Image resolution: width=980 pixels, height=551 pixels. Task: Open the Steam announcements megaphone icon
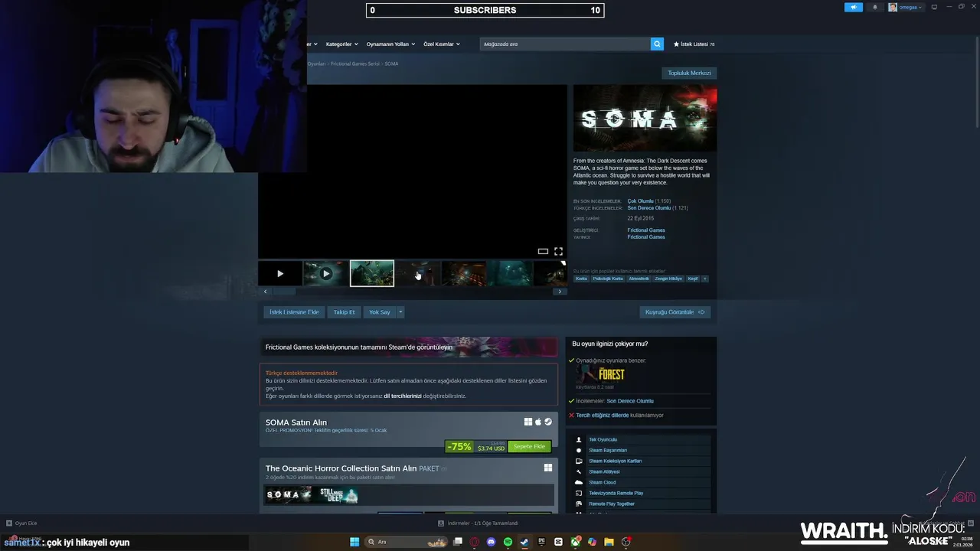pyautogui.click(x=854, y=7)
